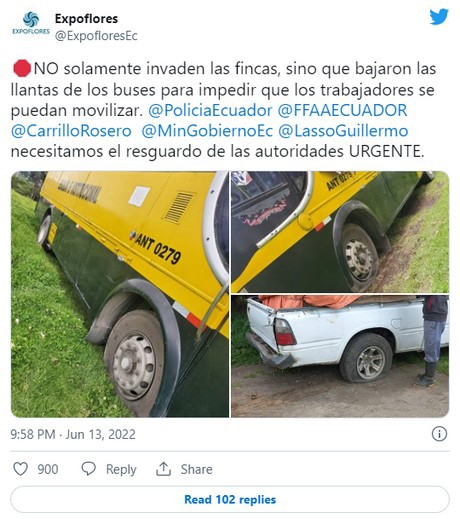
Task: Like the tweet with heart icon
Action: tap(20, 469)
